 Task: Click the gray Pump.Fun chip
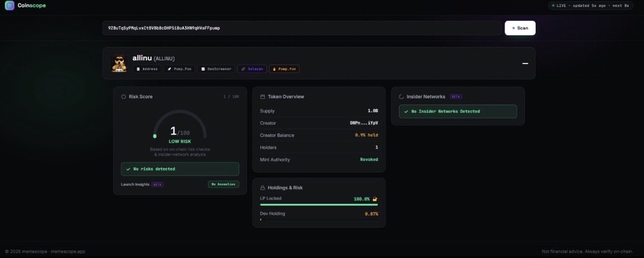(x=179, y=69)
